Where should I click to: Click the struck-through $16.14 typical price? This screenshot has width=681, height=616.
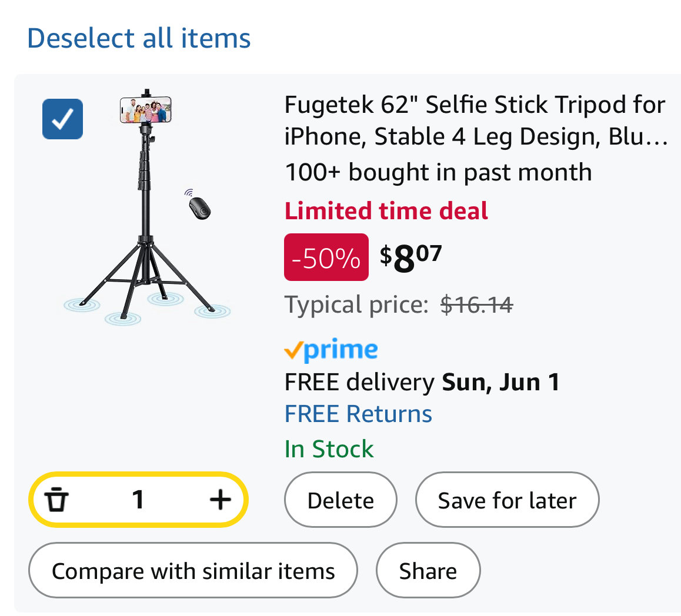point(476,305)
